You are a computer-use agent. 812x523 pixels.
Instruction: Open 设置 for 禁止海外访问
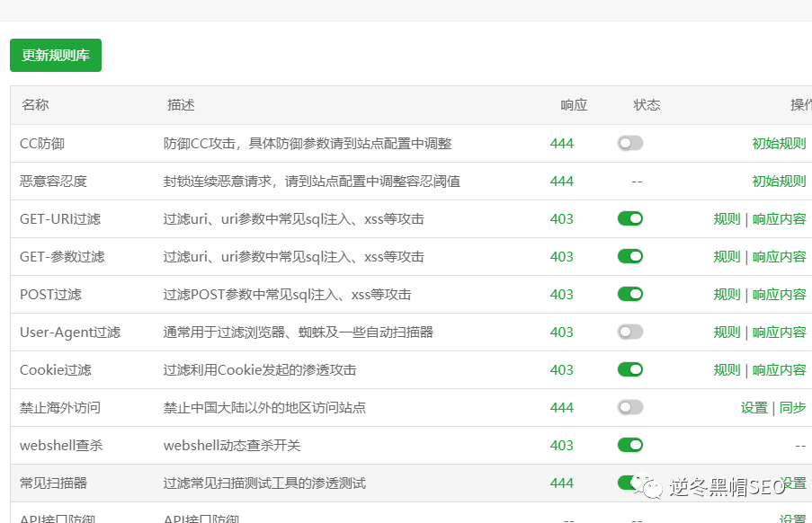754,407
